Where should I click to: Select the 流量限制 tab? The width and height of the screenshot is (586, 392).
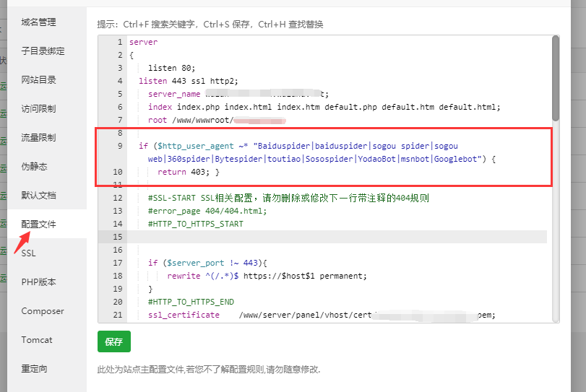coord(38,138)
